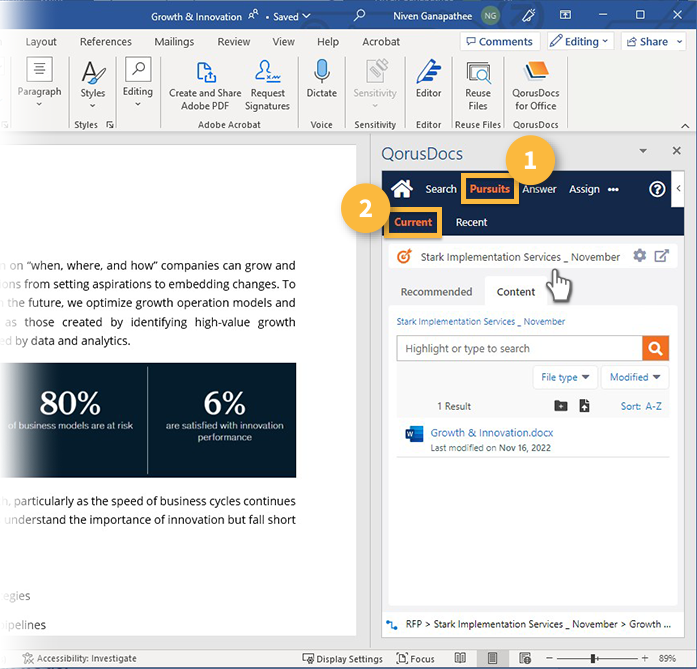The height and width of the screenshot is (669, 697).
Task: Click the Editing find icon in ribbon
Action: (138, 69)
